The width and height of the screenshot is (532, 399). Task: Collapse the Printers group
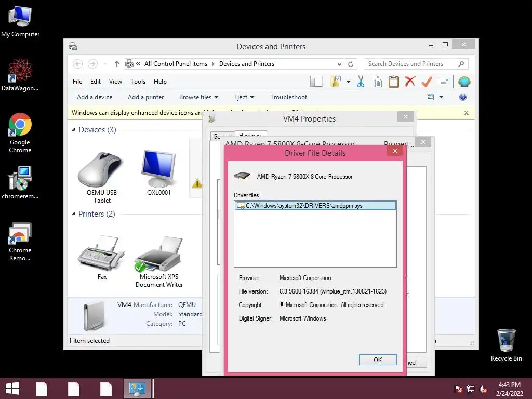click(73, 214)
